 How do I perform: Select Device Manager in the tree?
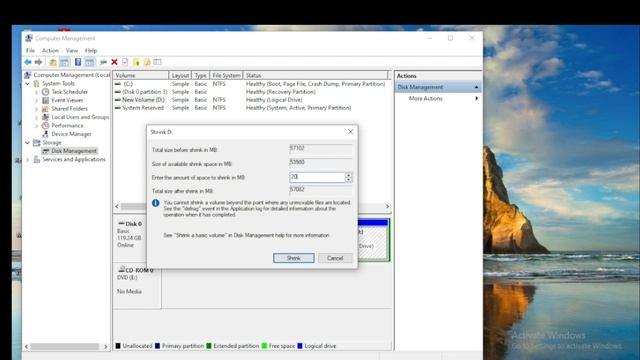coord(71,134)
